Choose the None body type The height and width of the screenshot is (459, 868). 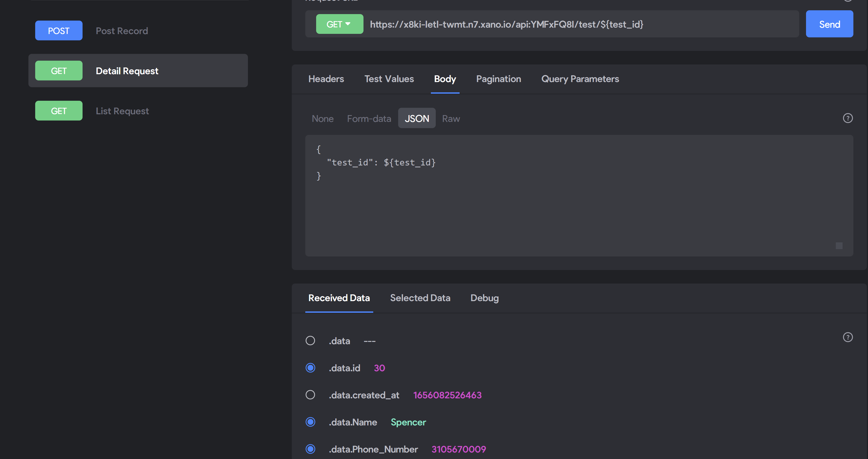(x=322, y=118)
